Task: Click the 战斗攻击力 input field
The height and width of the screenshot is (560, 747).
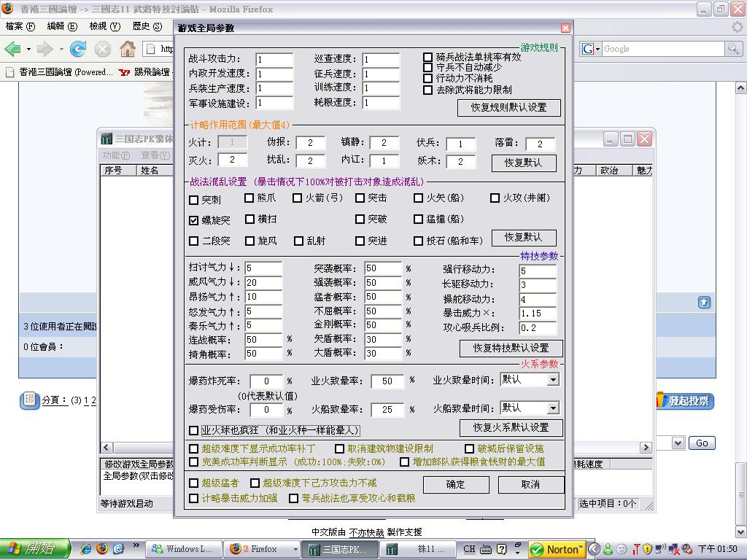Action: pos(274,60)
